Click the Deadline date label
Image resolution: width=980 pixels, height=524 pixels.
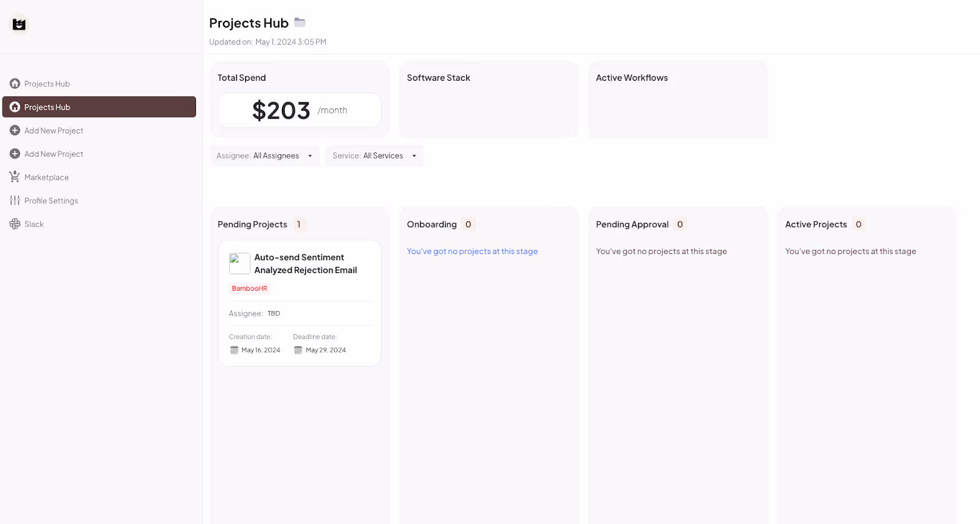pos(315,337)
